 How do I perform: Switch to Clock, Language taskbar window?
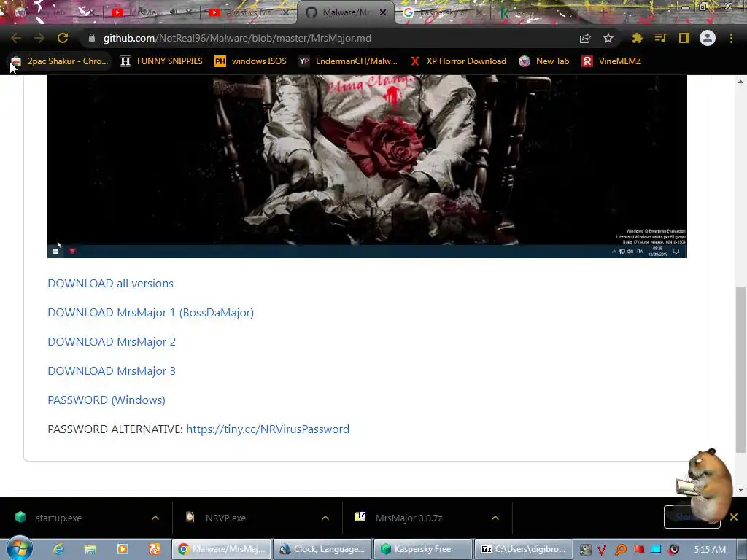tap(322, 549)
